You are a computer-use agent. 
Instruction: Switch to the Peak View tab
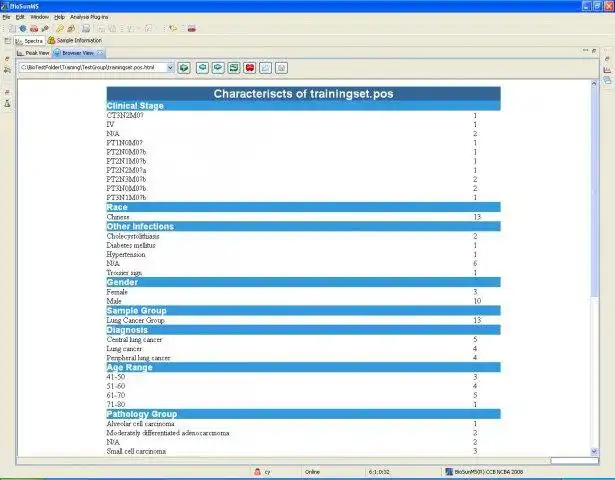pos(33,53)
